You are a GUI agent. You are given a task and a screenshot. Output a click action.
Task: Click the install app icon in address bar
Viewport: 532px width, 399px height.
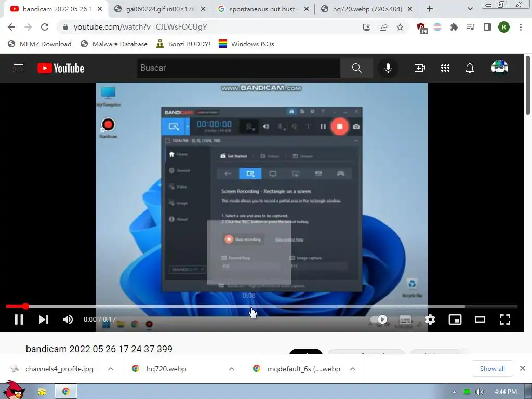[366, 27]
